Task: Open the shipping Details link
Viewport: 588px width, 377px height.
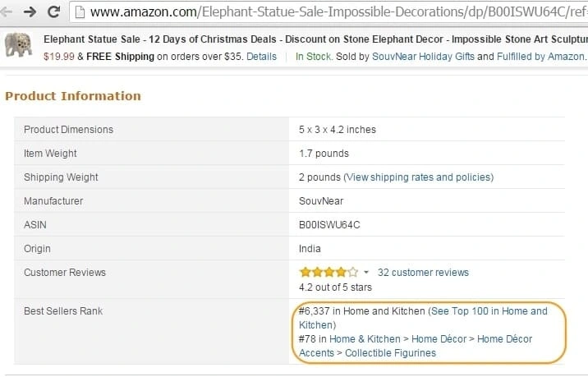Action: coord(261,57)
